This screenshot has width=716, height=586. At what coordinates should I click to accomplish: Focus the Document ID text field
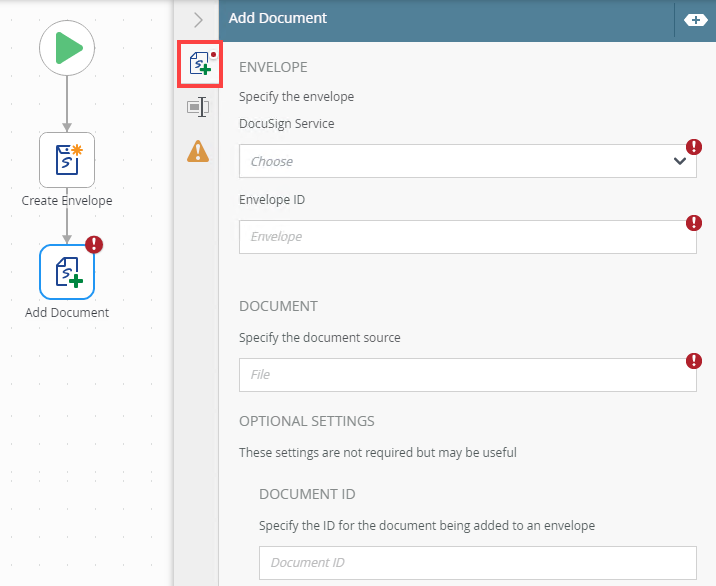click(476, 562)
